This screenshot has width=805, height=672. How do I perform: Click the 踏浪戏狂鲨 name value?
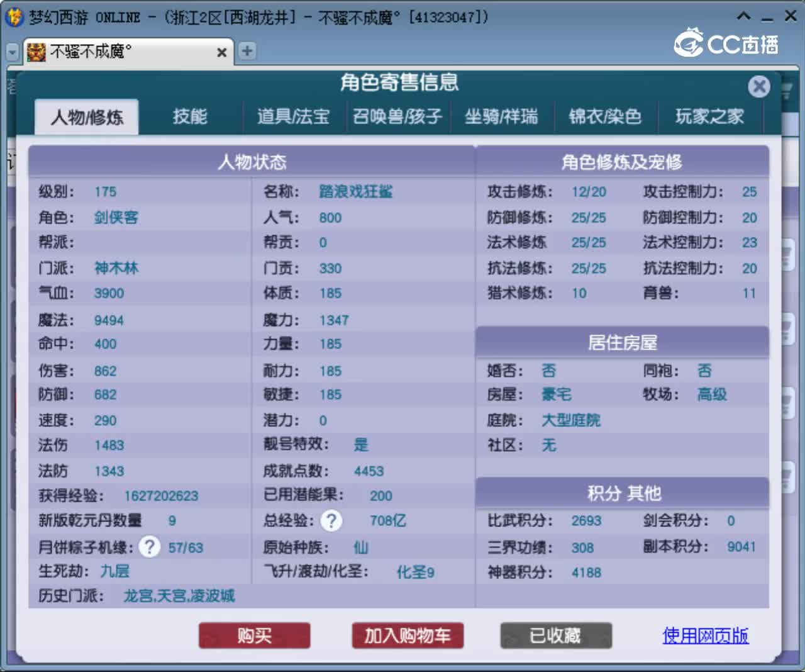(355, 192)
